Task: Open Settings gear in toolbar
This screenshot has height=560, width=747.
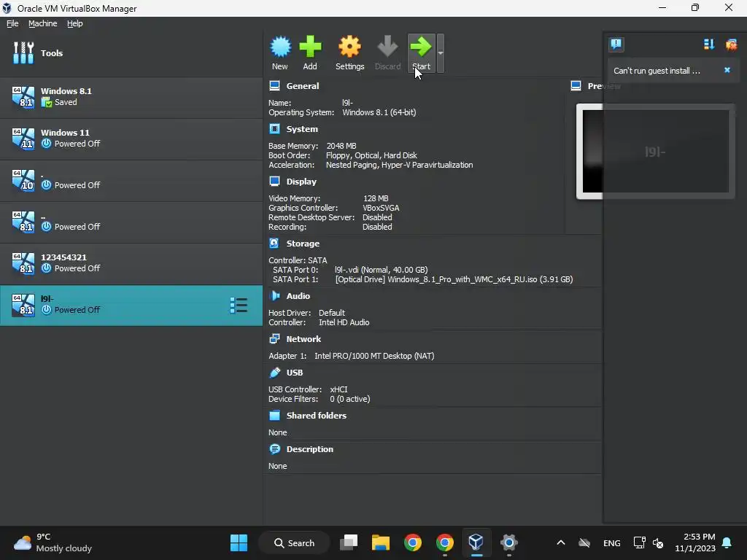Action: coord(349,52)
